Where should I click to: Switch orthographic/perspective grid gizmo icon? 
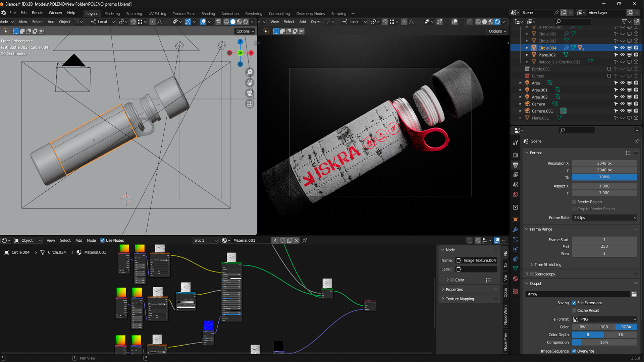[250, 104]
